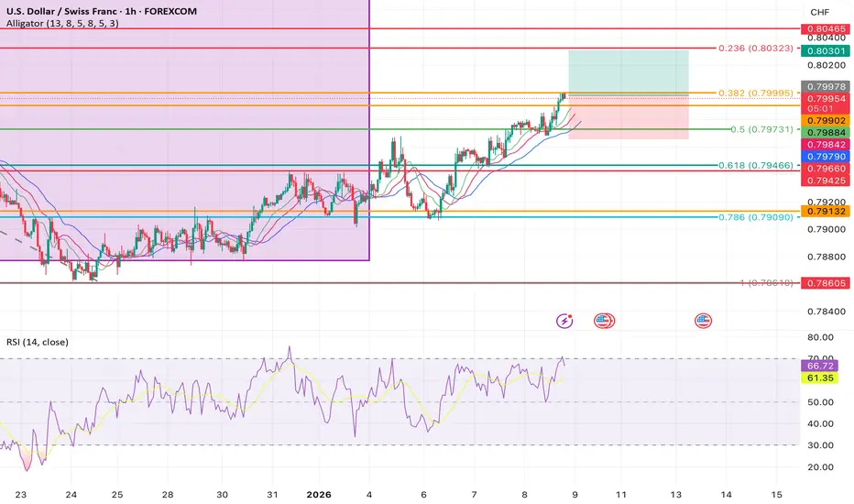Click the 0.79132 orange price label
854x504 pixels.
click(826, 212)
